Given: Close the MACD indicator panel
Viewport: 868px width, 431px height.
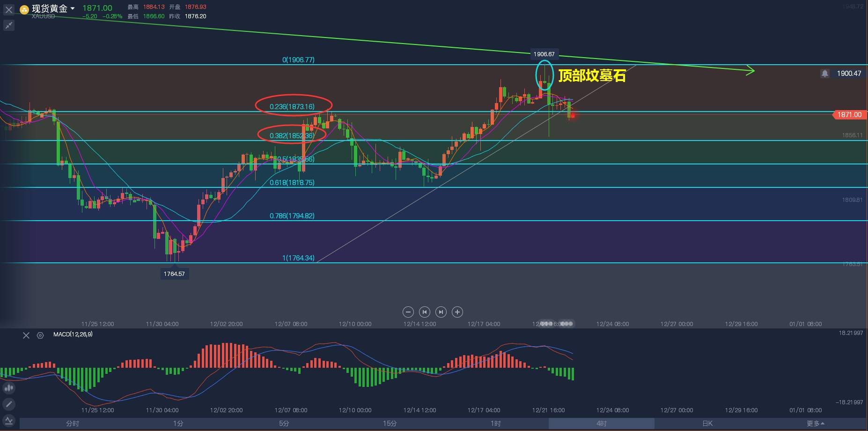Looking at the screenshot, I should (x=26, y=335).
